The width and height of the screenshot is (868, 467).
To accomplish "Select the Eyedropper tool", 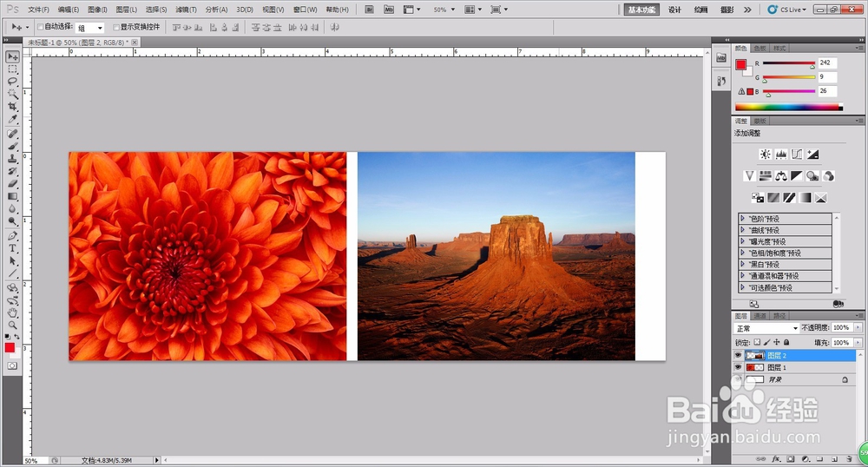I will coord(12,118).
